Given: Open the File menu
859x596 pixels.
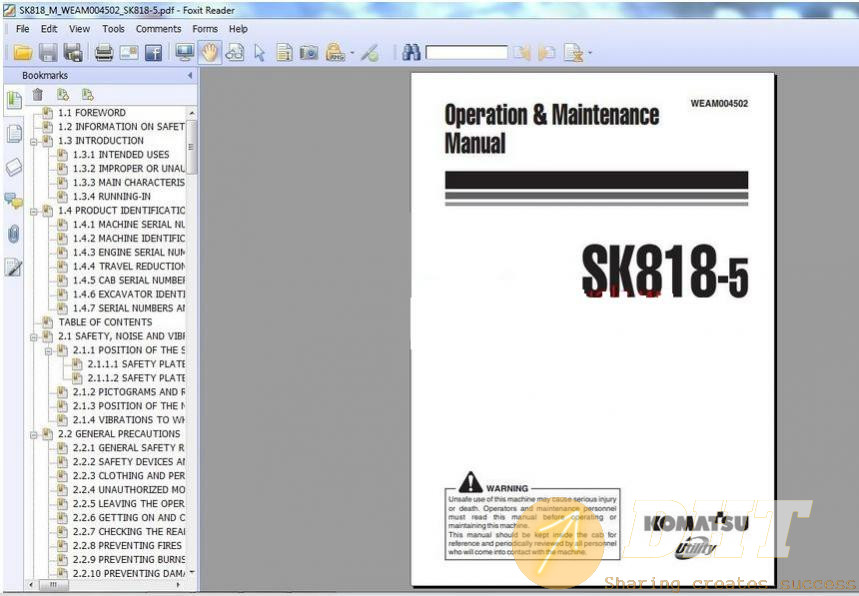Looking at the screenshot, I should coord(23,28).
